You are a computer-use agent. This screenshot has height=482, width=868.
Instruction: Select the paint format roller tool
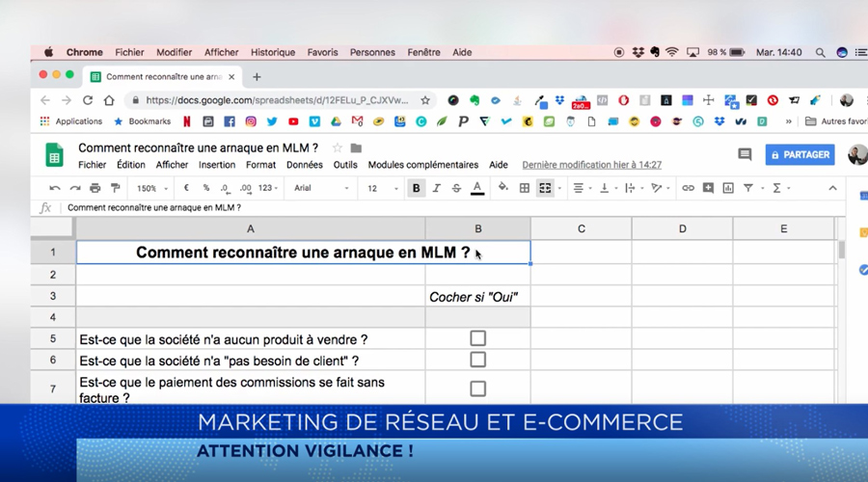point(116,188)
